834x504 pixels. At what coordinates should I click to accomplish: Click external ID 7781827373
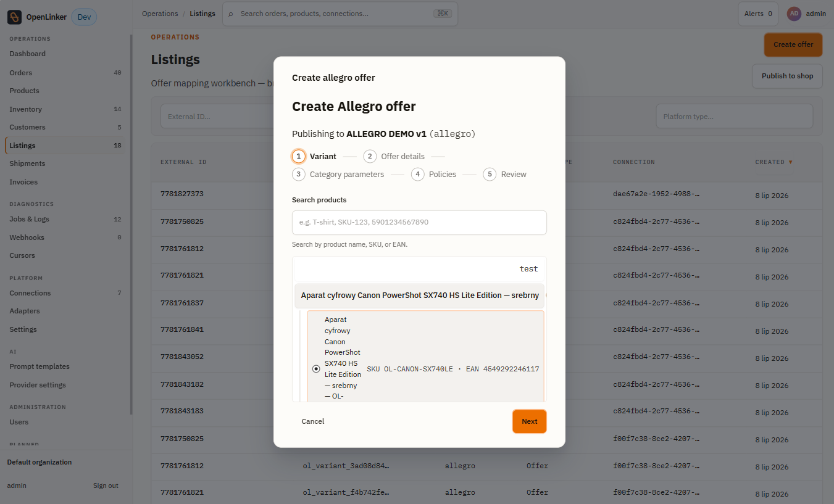pyautogui.click(x=182, y=194)
